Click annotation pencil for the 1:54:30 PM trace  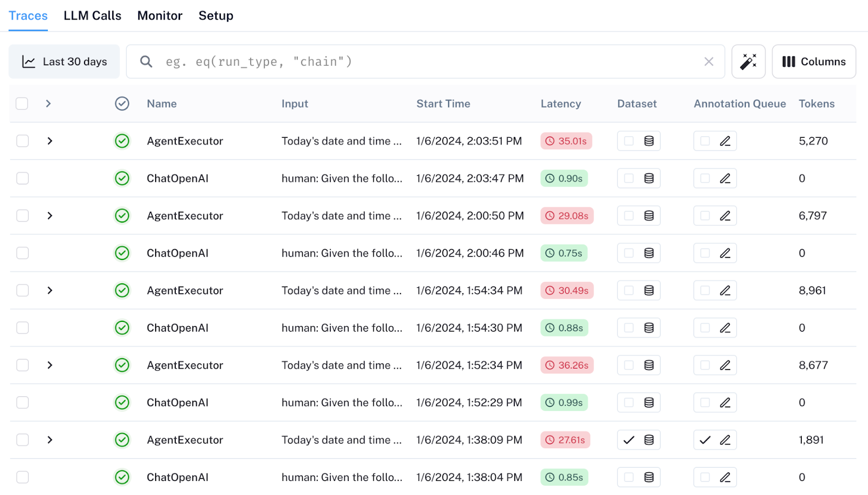725,328
